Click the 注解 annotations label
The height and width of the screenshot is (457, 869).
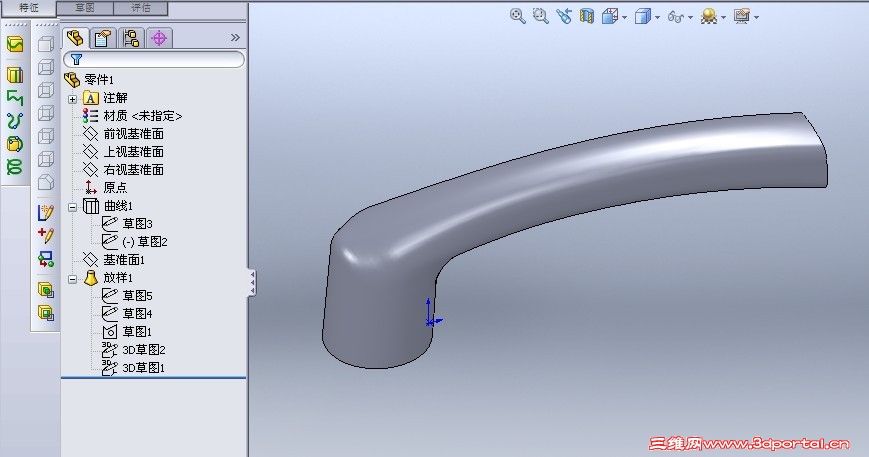coord(115,98)
